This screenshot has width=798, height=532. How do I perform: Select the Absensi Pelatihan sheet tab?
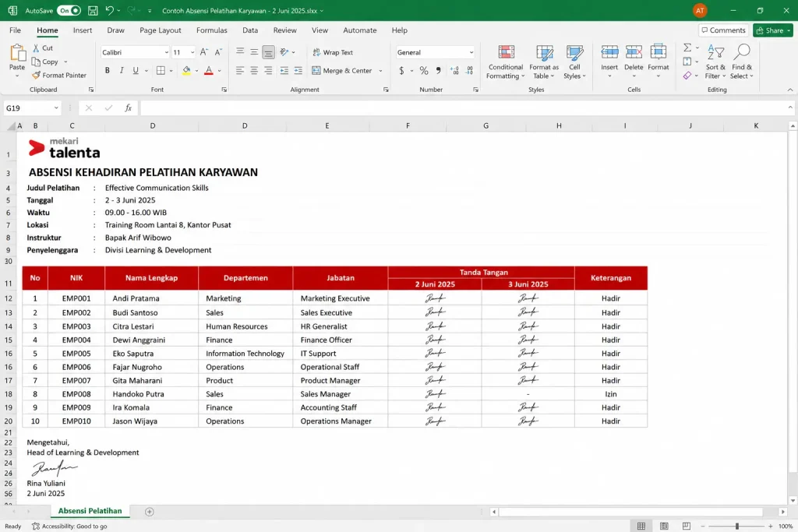click(90, 511)
